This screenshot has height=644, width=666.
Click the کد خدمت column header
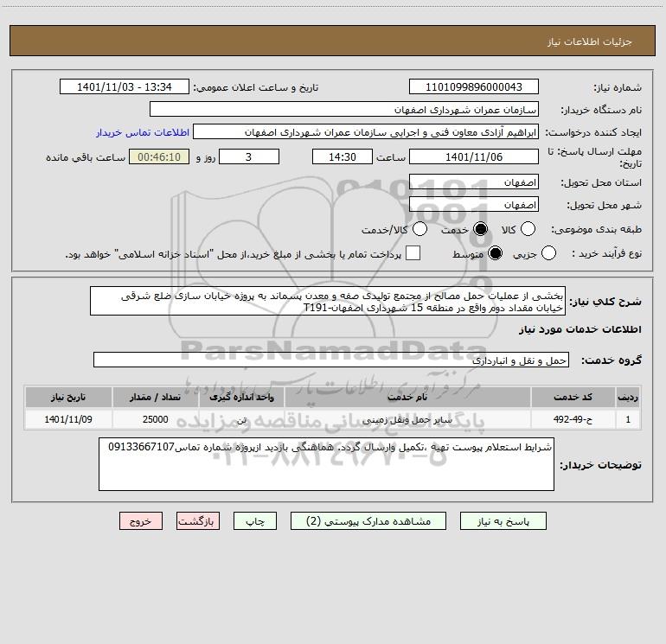coord(573,397)
